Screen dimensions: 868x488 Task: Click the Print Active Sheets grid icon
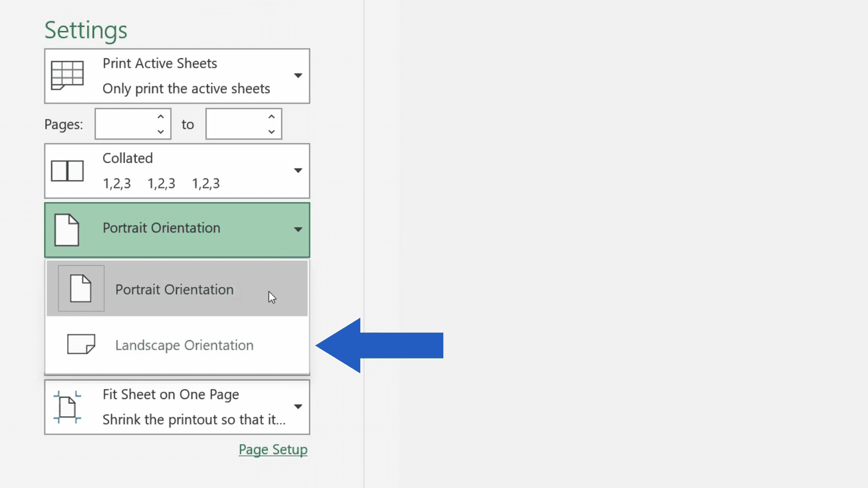coord(67,76)
